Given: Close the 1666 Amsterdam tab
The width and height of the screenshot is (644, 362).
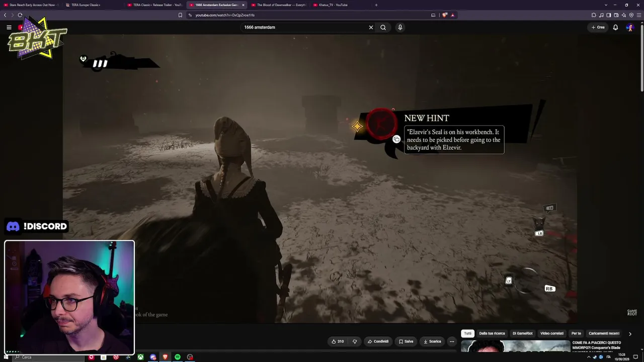Looking at the screenshot, I should pyautogui.click(x=244, y=5).
